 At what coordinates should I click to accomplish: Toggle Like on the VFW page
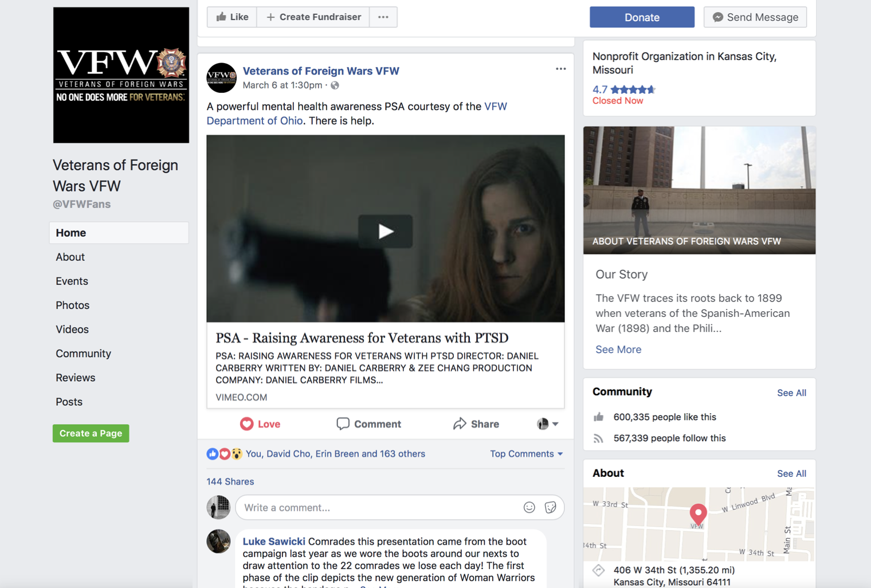(x=232, y=17)
